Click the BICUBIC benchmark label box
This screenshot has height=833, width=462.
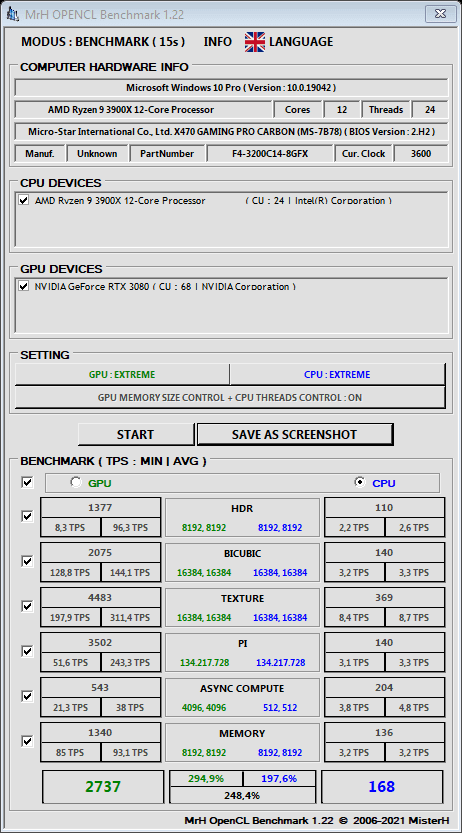[x=242, y=563]
